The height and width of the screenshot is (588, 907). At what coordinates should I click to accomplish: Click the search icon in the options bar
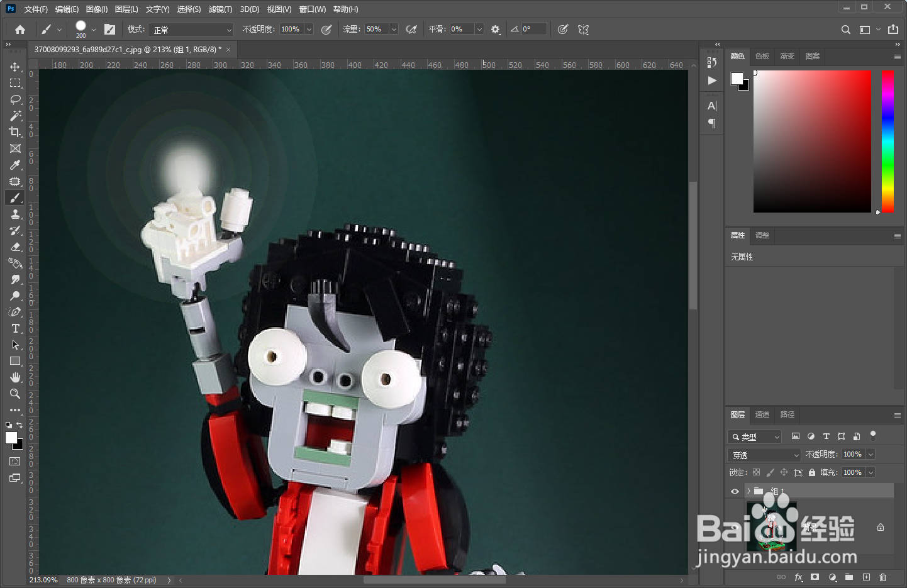pyautogui.click(x=846, y=30)
